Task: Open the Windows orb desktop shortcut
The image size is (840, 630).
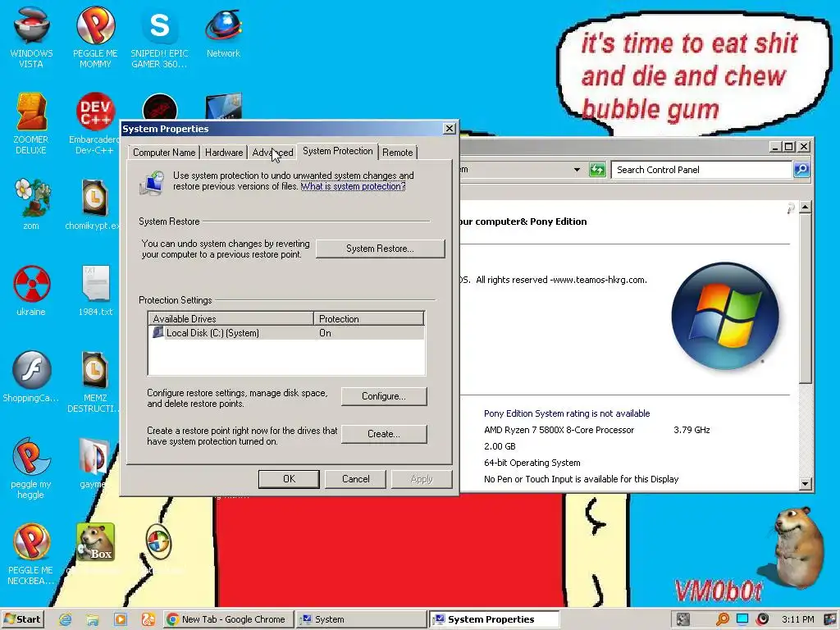Action: pyautogui.click(x=158, y=541)
